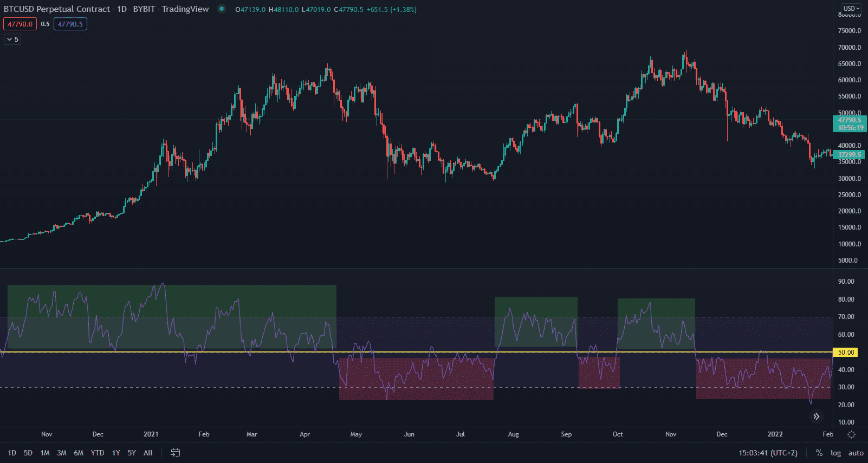Click the yellow 50.00 RSI level label

846,352
